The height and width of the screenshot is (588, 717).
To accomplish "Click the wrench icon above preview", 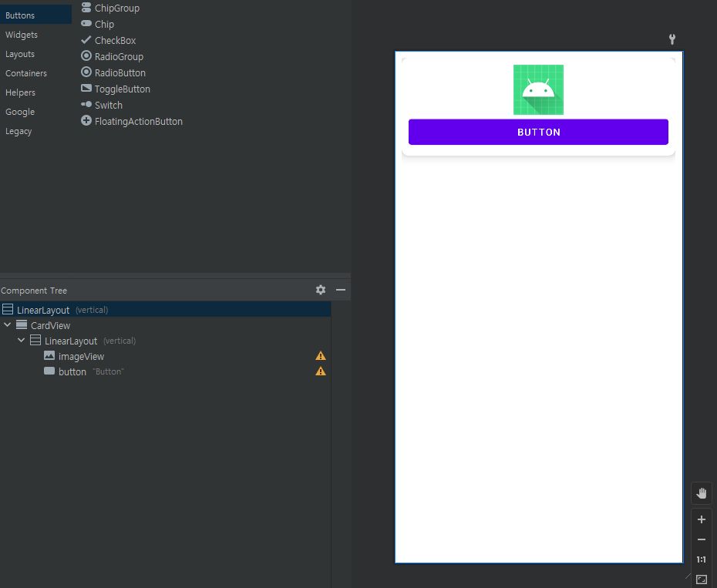I will (x=672, y=39).
